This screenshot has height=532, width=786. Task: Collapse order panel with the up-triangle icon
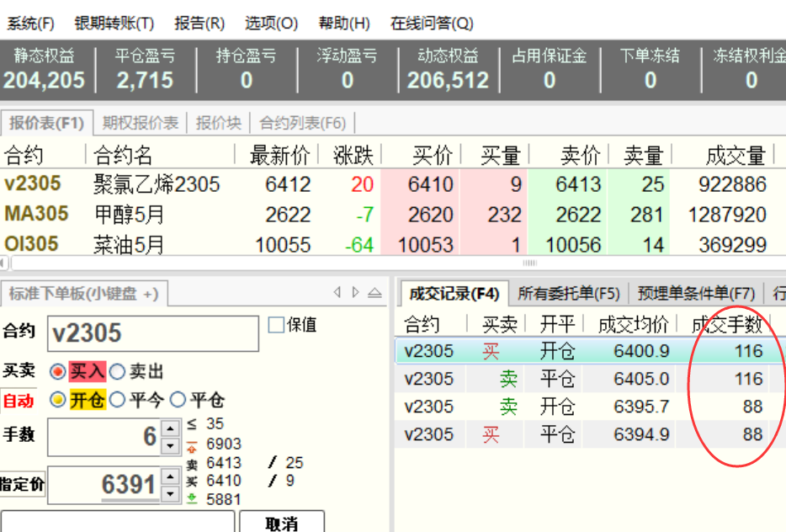pos(374,293)
